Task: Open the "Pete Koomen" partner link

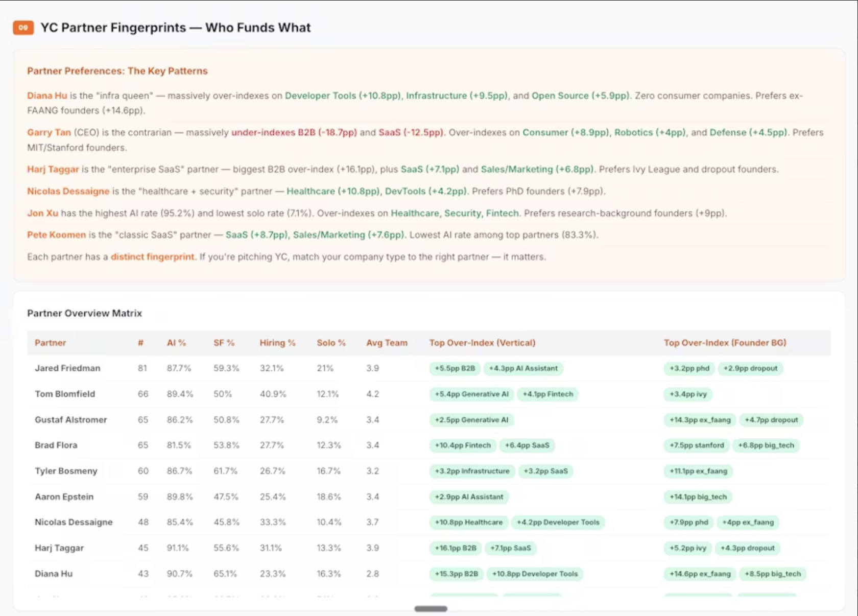Action: click(x=56, y=235)
